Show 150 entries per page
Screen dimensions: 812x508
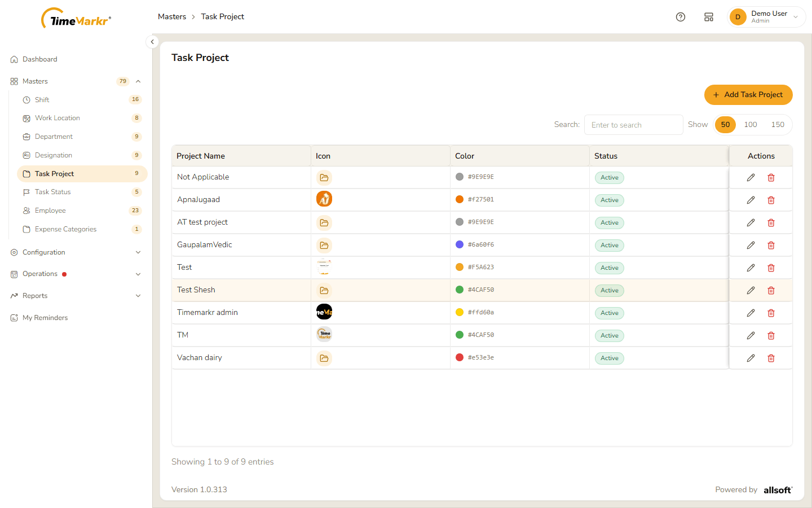click(778, 125)
